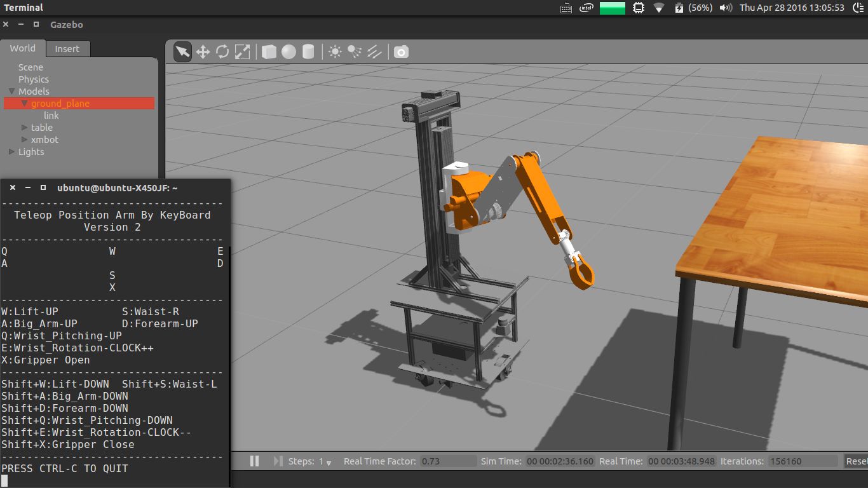The width and height of the screenshot is (868, 488).
Task: Activate the Translate mode tool
Action: (x=203, y=51)
